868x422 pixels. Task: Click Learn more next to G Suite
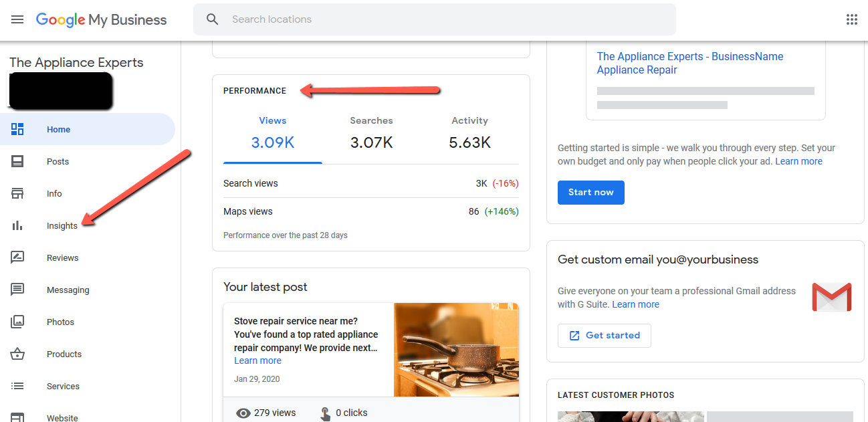coord(635,304)
